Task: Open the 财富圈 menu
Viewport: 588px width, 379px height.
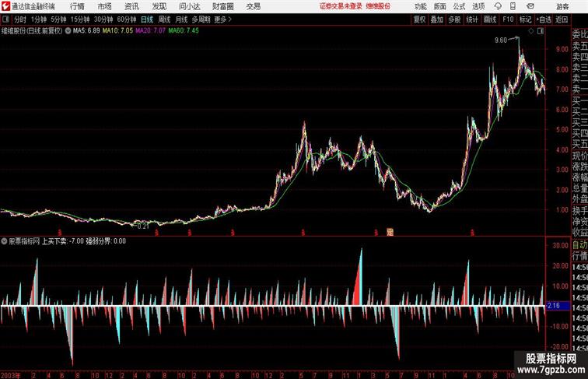Action: tap(223, 6)
